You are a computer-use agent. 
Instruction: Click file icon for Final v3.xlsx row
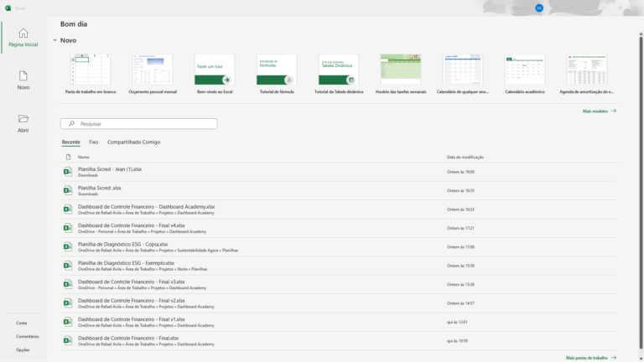[68, 284]
